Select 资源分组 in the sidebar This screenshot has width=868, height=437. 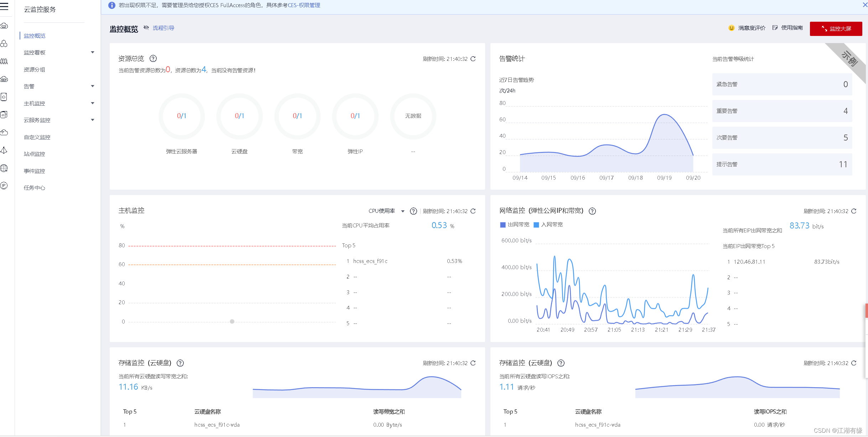click(x=35, y=70)
